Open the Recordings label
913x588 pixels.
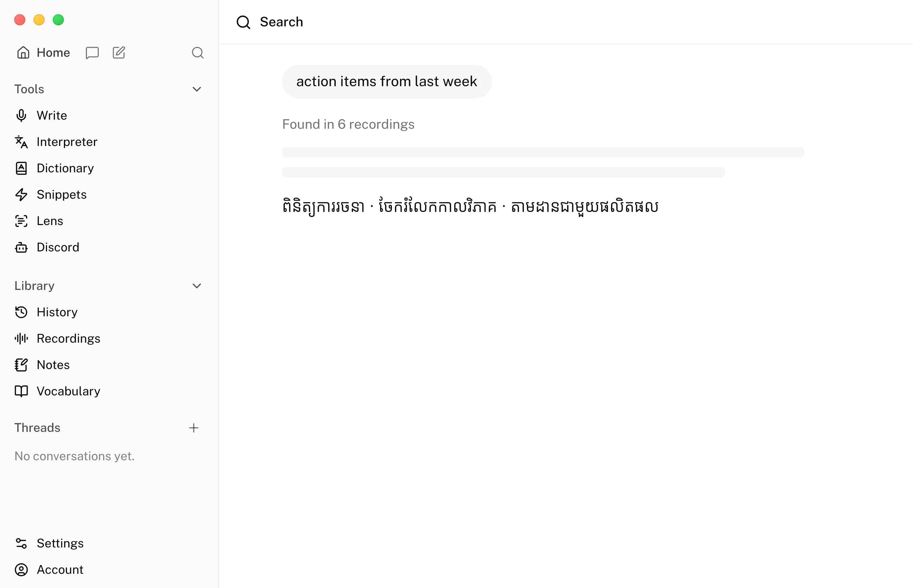coord(69,338)
